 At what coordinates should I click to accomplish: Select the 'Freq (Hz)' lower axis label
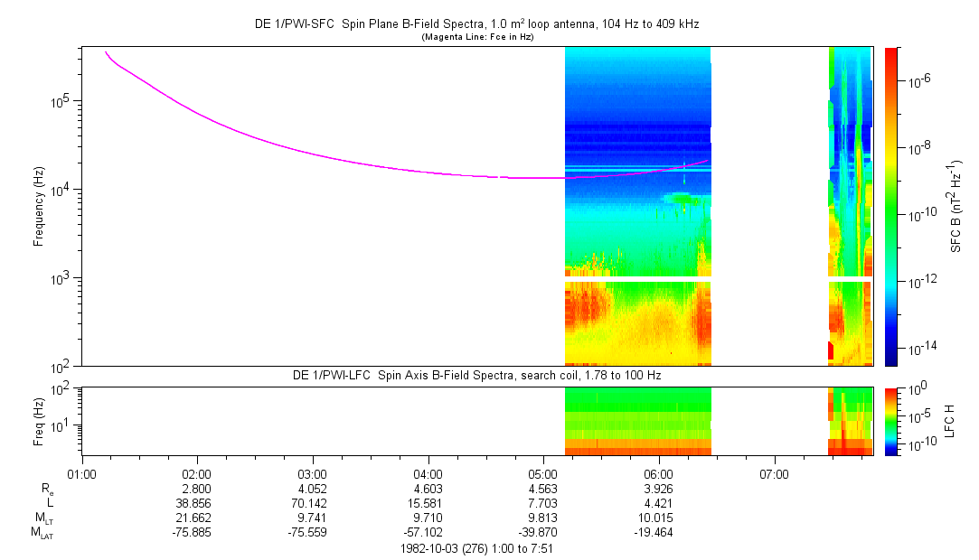tap(40, 421)
